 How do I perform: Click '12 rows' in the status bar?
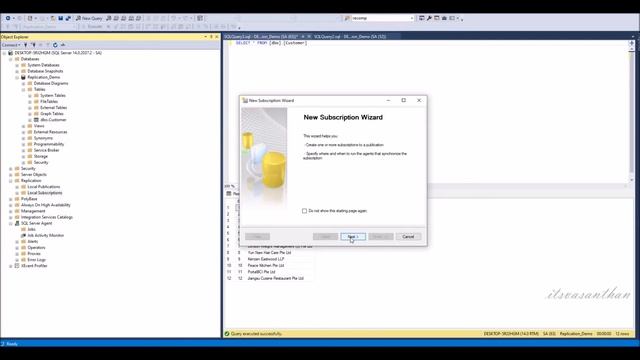(x=622, y=334)
